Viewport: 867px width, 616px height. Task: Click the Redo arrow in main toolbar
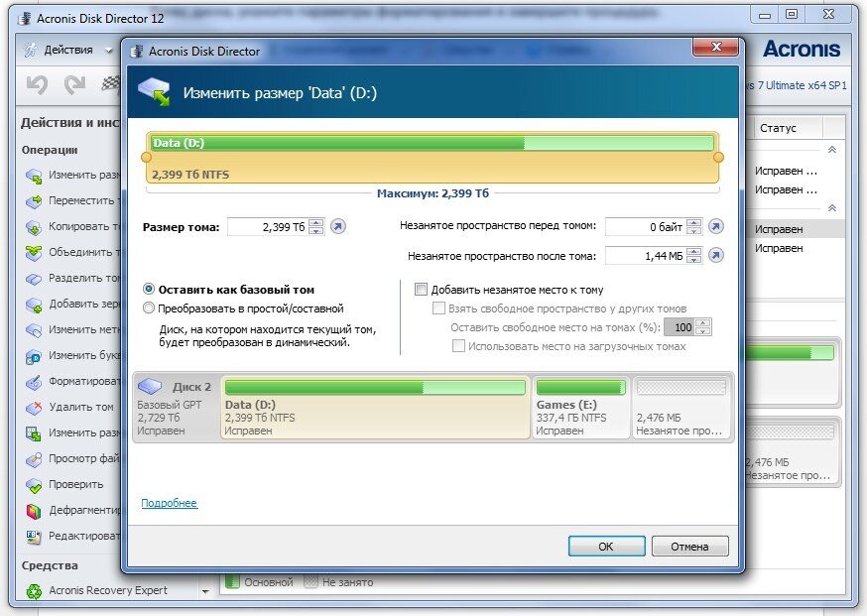(74, 84)
